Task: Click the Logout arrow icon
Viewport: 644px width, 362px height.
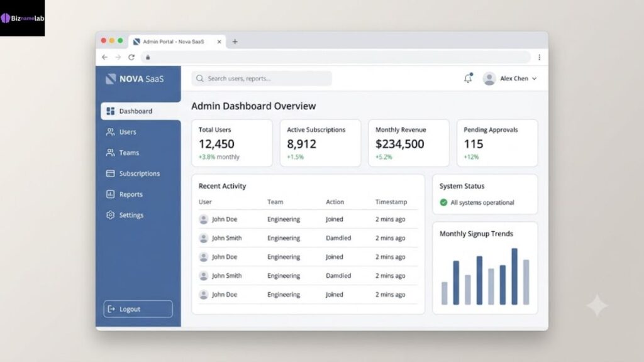Action: click(111, 309)
